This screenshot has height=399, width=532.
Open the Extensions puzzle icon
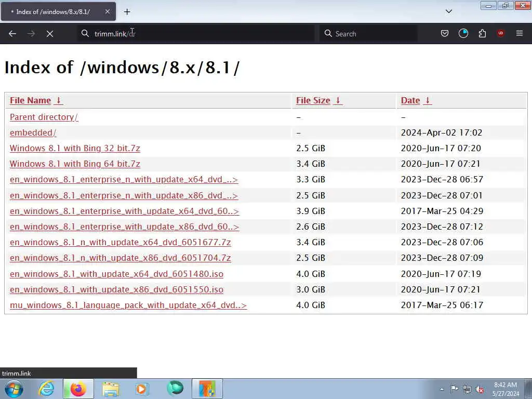point(482,33)
